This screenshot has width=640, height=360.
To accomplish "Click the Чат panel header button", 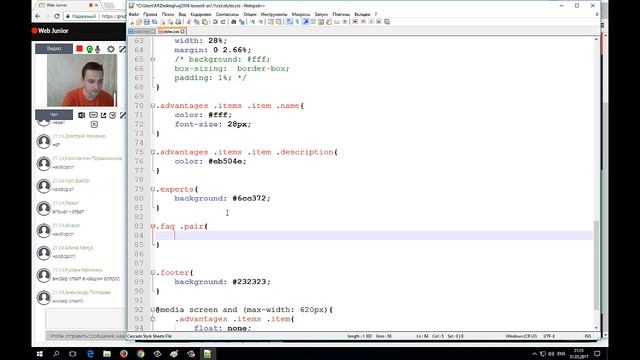I will (54, 115).
